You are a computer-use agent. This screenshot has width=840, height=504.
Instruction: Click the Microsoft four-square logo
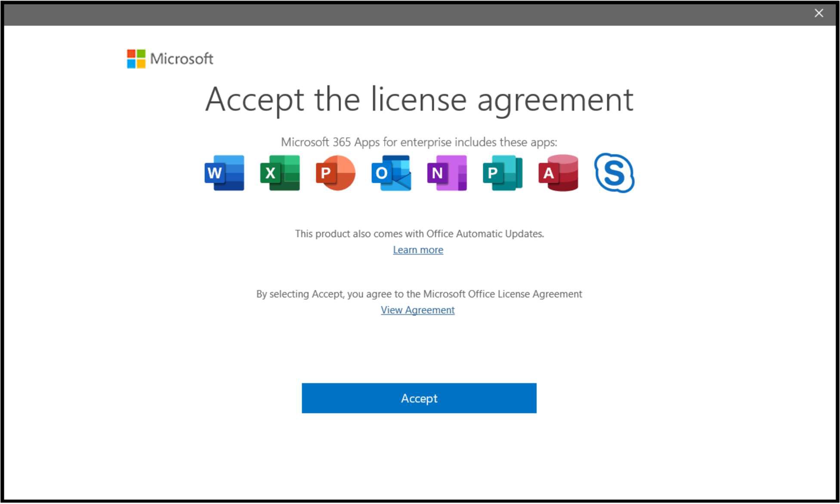pyautogui.click(x=136, y=59)
